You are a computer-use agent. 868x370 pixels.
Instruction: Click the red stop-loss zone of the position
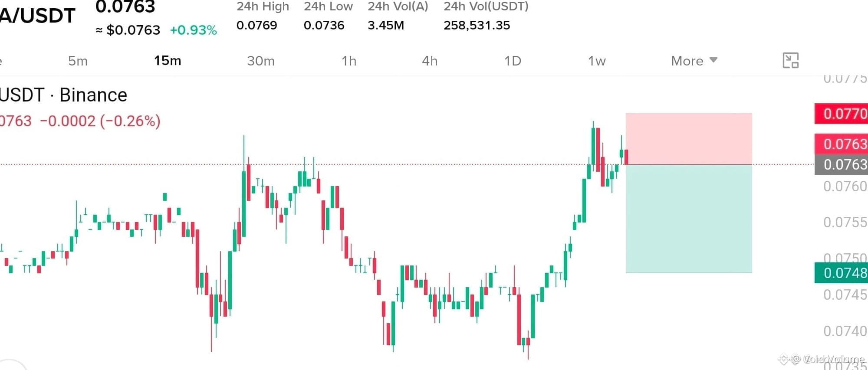click(689, 139)
